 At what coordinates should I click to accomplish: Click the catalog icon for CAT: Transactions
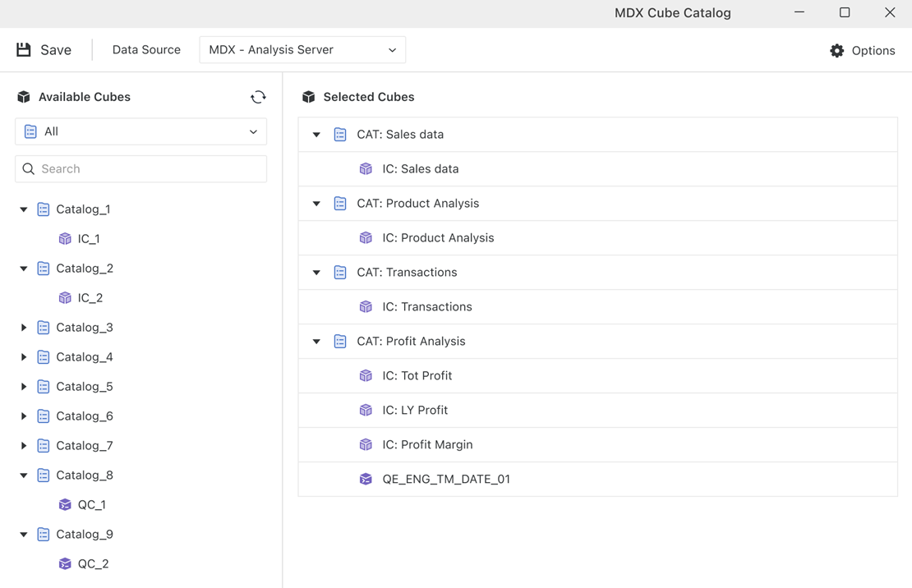point(340,273)
